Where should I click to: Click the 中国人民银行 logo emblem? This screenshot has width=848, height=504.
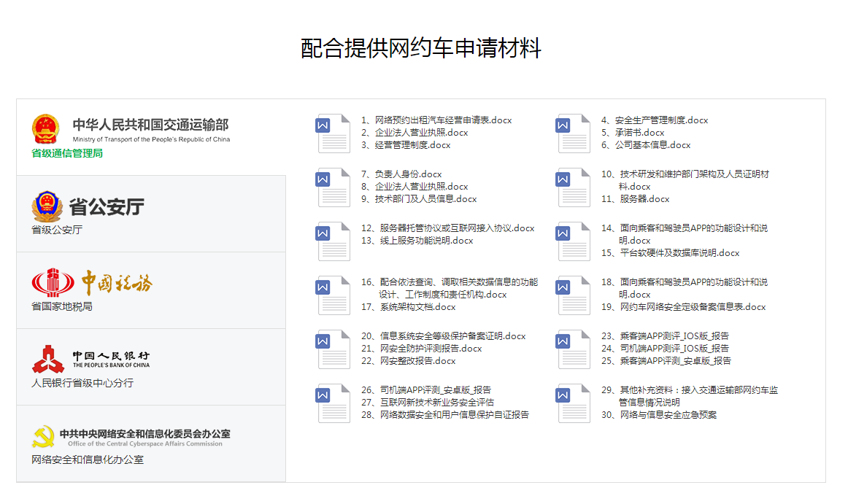tap(48, 359)
